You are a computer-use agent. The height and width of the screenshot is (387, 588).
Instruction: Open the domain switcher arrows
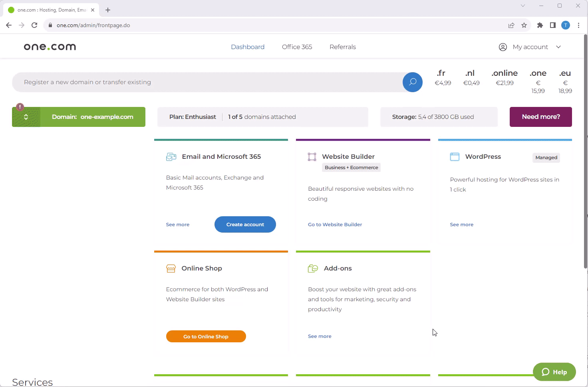(x=26, y=117)
